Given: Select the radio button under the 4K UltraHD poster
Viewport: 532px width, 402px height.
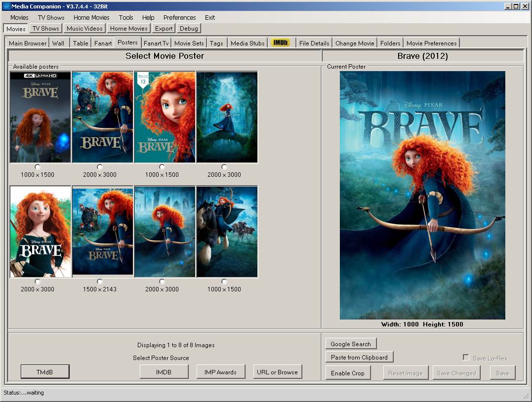Looking at the screenshot, I should pyautogui.click(x=38, y=167).
